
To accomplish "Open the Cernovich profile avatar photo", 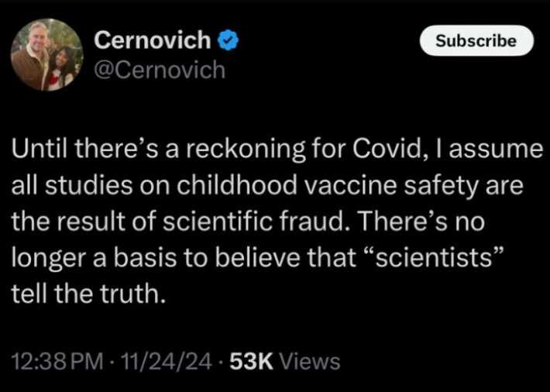I will (x=46, y=55).
